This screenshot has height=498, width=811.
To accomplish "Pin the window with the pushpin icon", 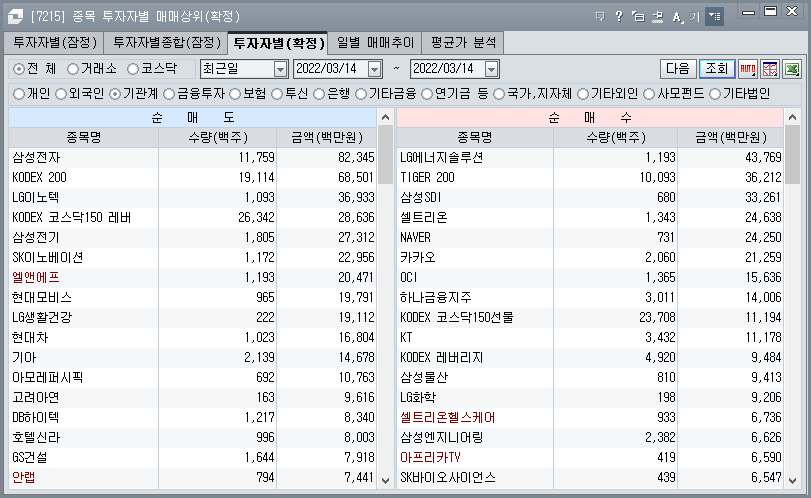I will point(657,17).
